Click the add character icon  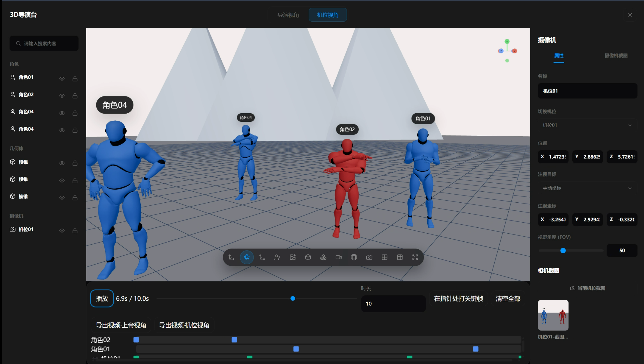pos(277,257)
